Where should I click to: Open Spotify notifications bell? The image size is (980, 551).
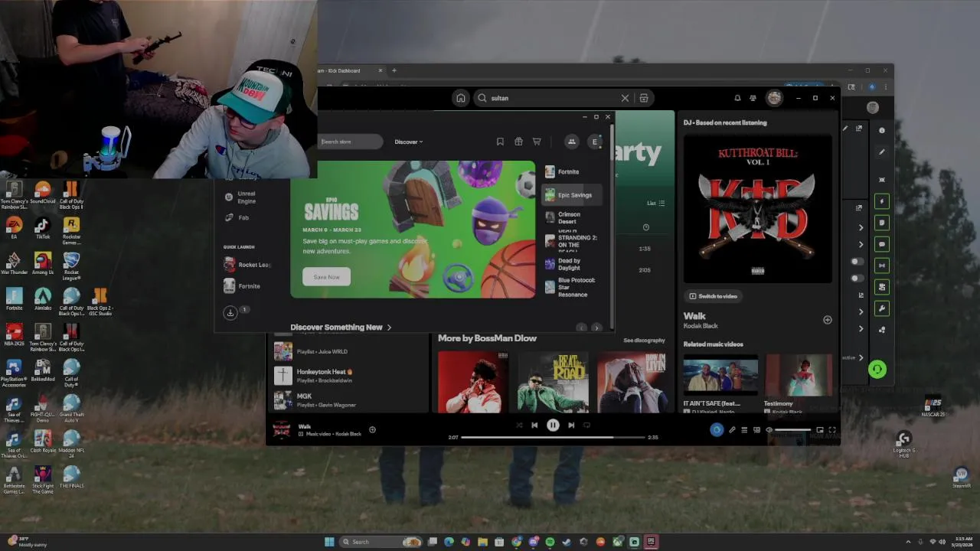click(737, 98)
